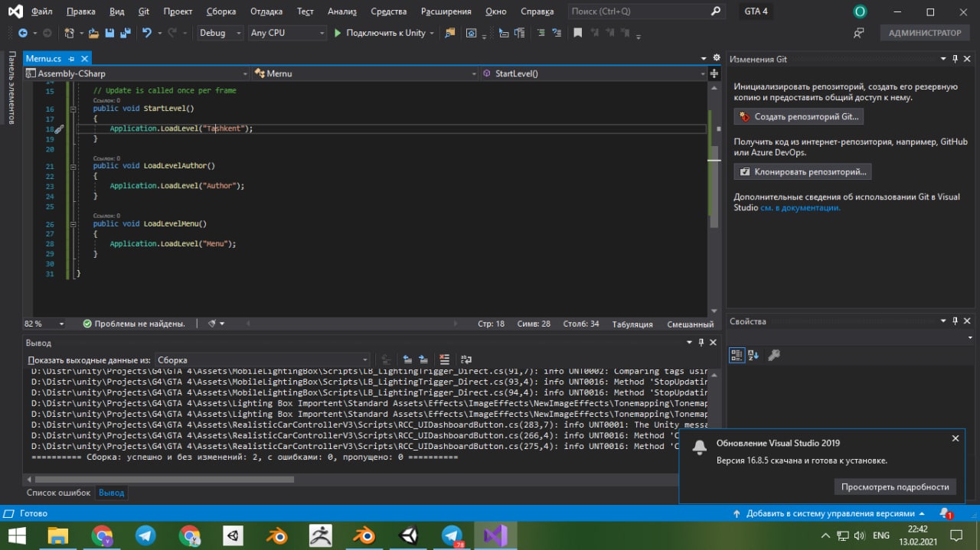Open the см. в документации link
The width and height of the screenshot is (980, 550).
(x=800, y=207)
